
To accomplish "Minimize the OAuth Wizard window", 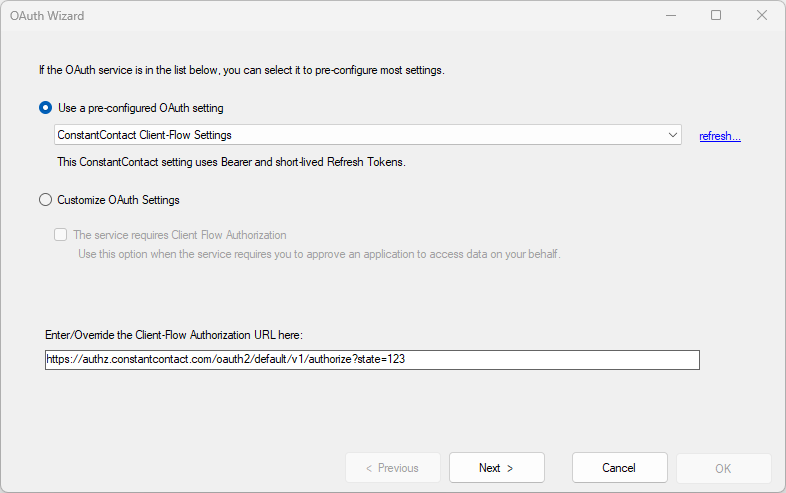I will pos(669,15).
